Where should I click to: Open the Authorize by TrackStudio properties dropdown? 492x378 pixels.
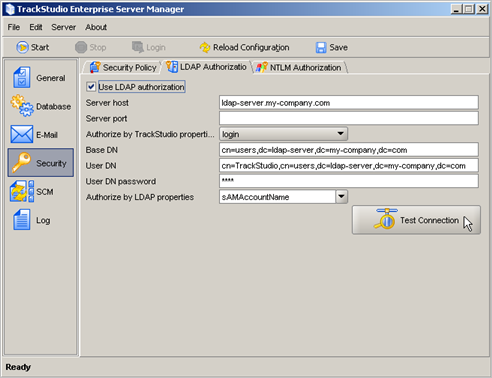tap(283, 134)
